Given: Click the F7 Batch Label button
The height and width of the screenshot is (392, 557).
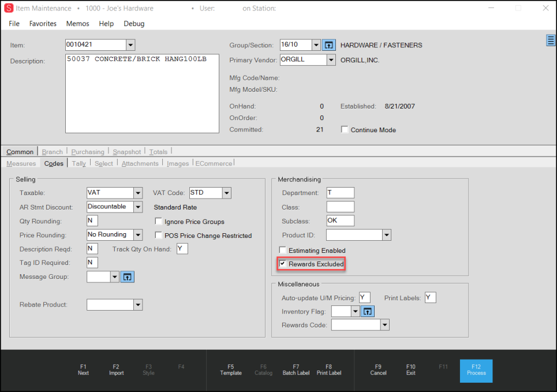Looking at the screenshot, I should (x=296, y=369).
